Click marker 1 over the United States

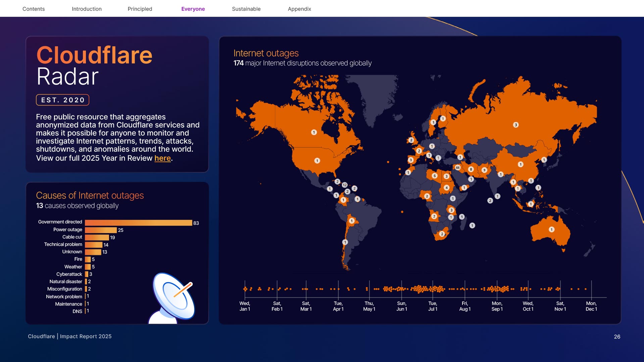coord(317,161)
